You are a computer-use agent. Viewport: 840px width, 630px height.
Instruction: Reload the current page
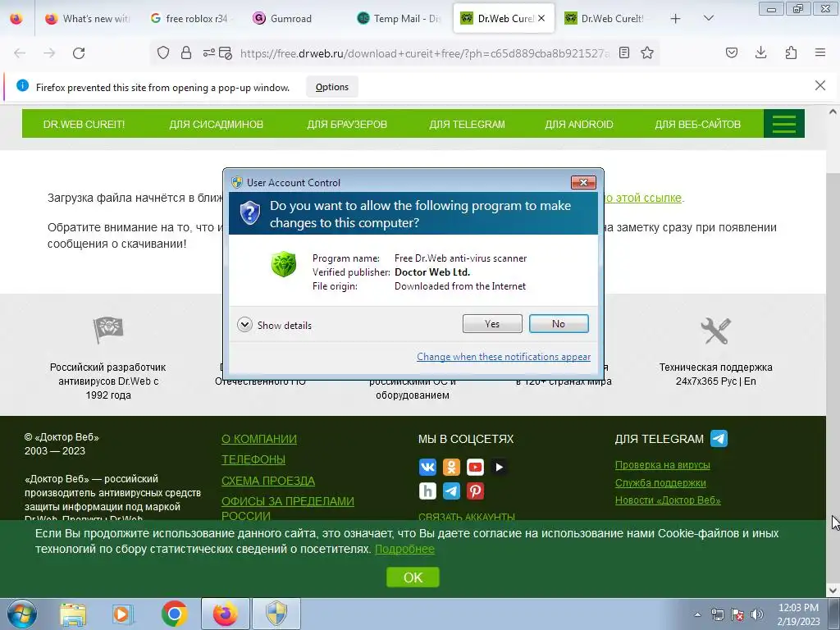tap(79, 53)
